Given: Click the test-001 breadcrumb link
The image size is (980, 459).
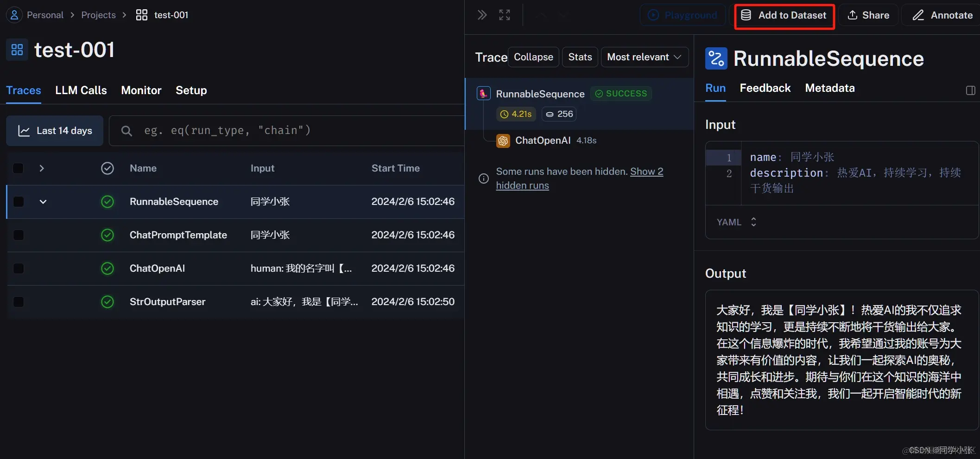Looking at the screenshot, I should pos(171,15).
